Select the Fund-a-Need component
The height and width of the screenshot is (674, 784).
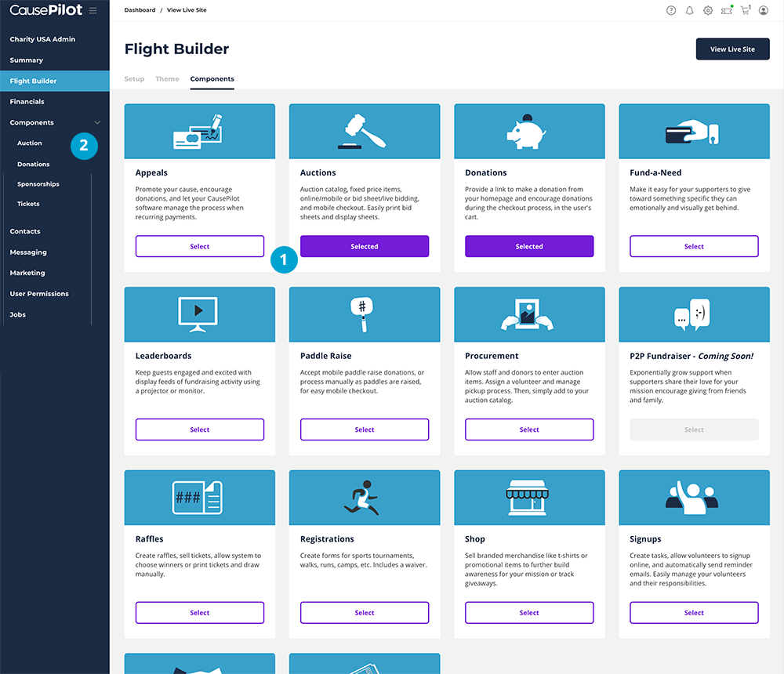click(694, 247)
